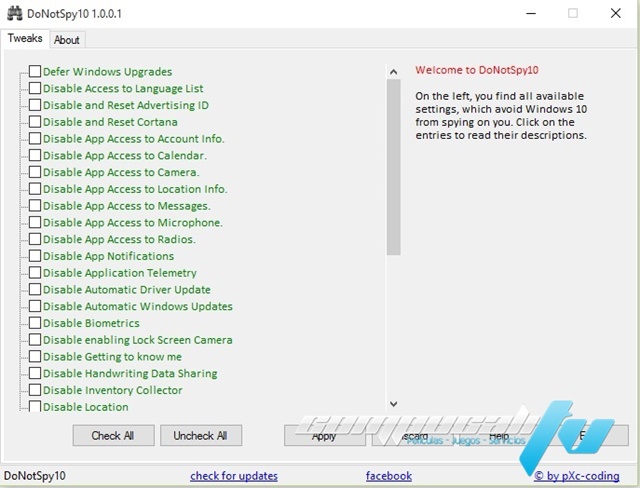Enable Disable App Access to Camera
Image resolution: width=640 pixels, height=488 pixels.
coord(35,172)
